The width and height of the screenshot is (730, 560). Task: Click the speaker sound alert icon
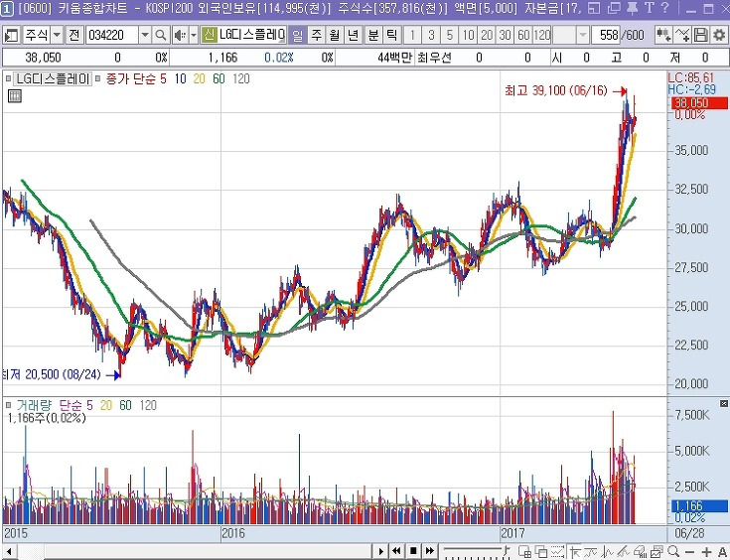pos(180,35)
